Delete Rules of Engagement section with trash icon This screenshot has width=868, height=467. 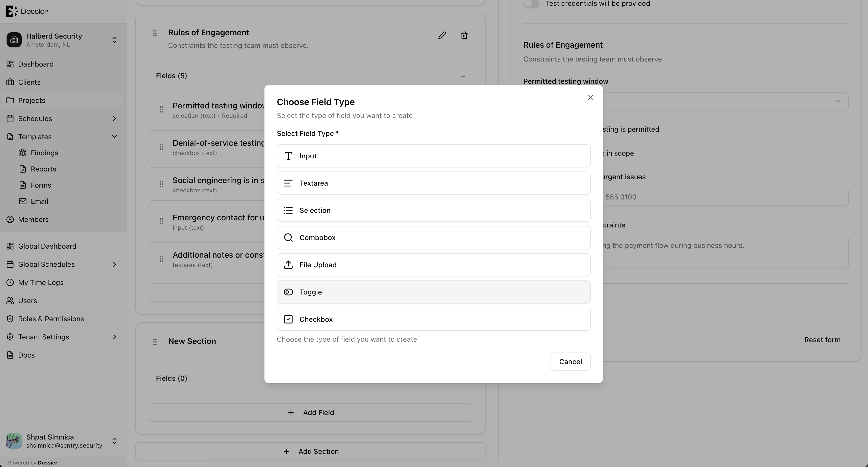pos(464,35)
